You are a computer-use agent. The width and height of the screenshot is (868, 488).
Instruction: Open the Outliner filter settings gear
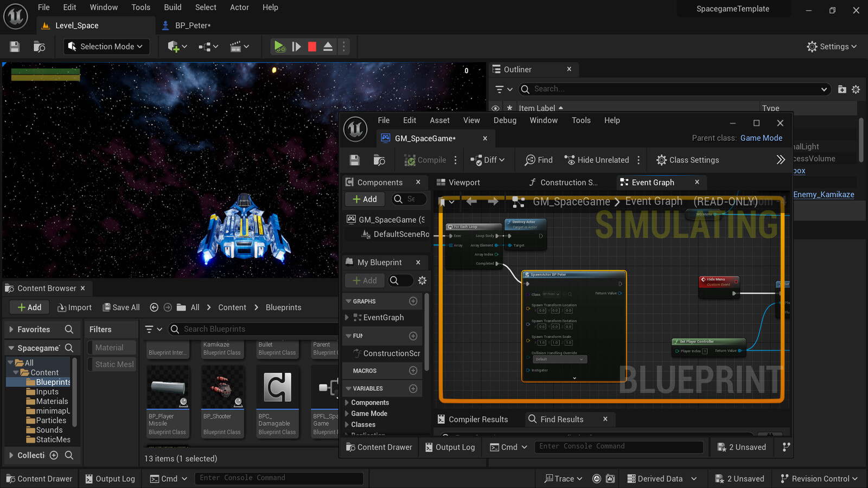point(856,89)
